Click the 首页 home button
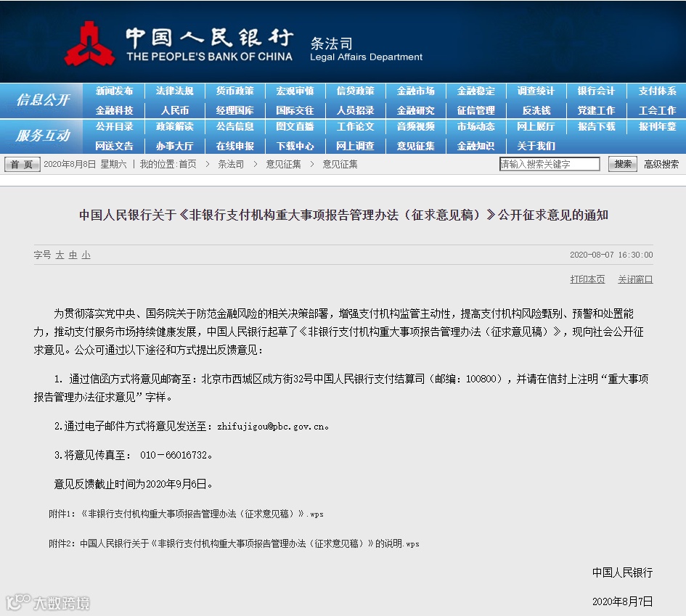The image size is (686, 616). pos(22,165)
